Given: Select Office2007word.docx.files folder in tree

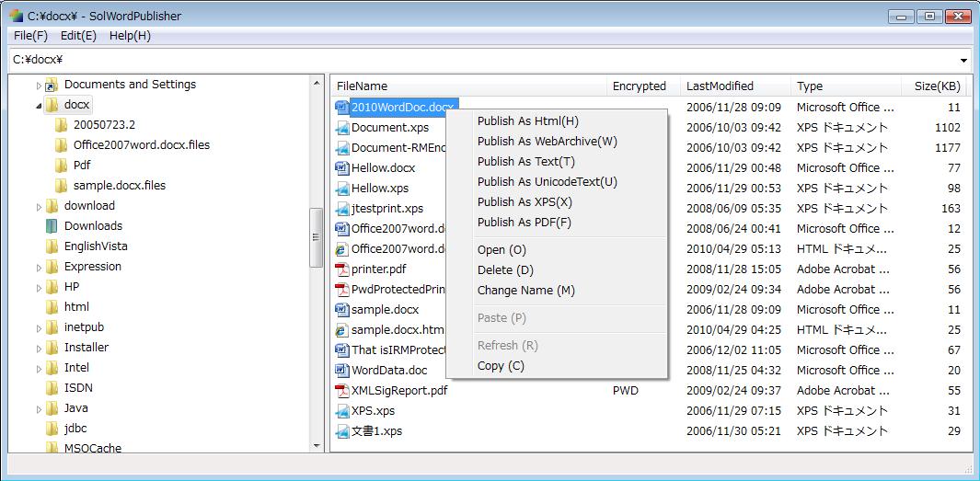Looking at the screenshot, I should pos(142,145).
